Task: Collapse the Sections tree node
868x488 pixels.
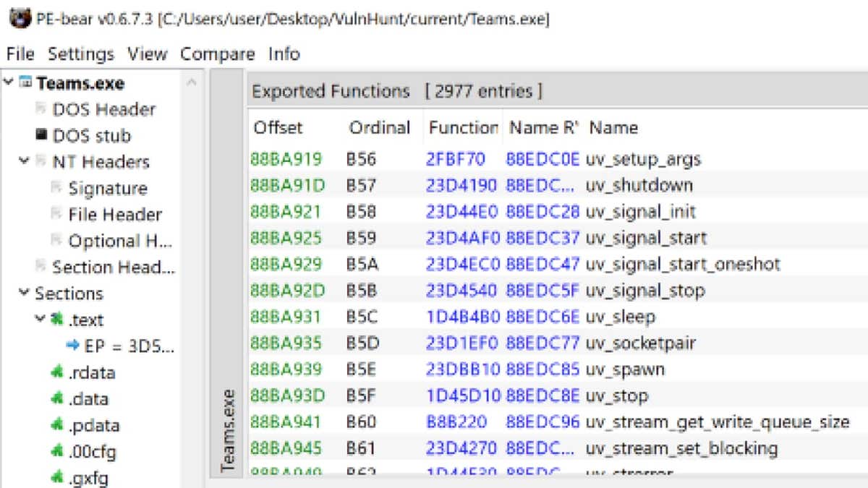Action: tap(25, 294)
